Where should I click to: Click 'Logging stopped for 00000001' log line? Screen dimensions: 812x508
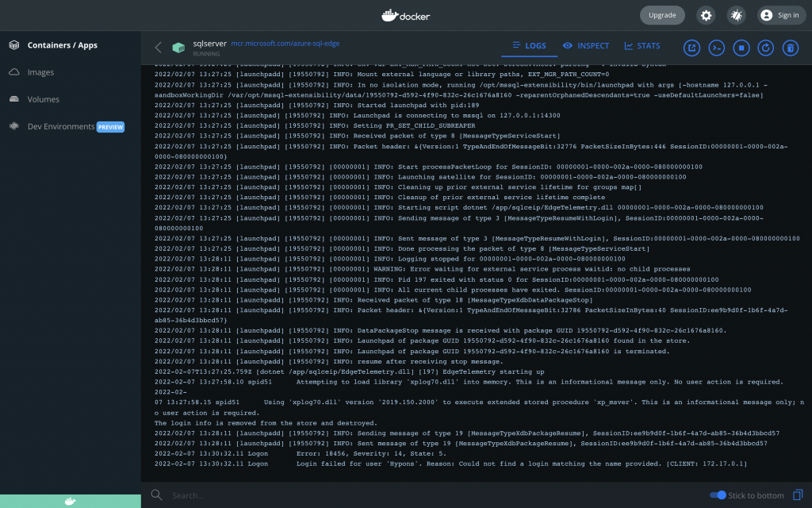tap(390, 259)
